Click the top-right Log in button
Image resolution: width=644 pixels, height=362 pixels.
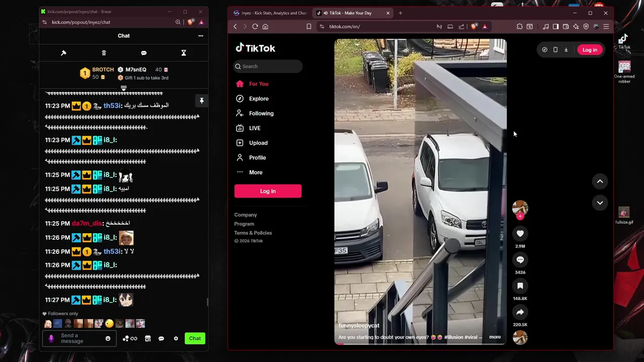coord(590,50)
